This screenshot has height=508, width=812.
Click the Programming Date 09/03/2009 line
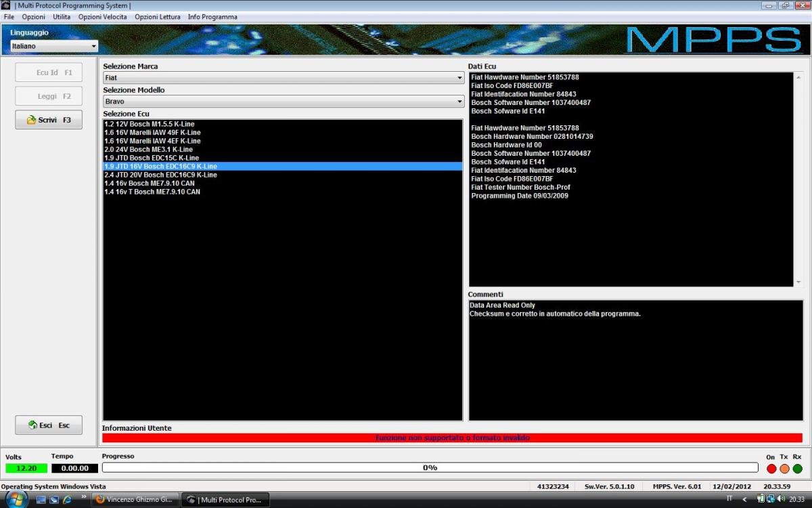tap(520, 196)
